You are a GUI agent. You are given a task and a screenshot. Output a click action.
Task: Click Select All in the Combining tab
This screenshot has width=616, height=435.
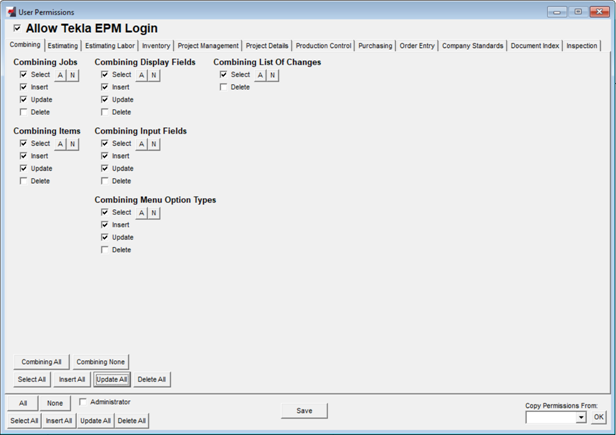(32, 380)
